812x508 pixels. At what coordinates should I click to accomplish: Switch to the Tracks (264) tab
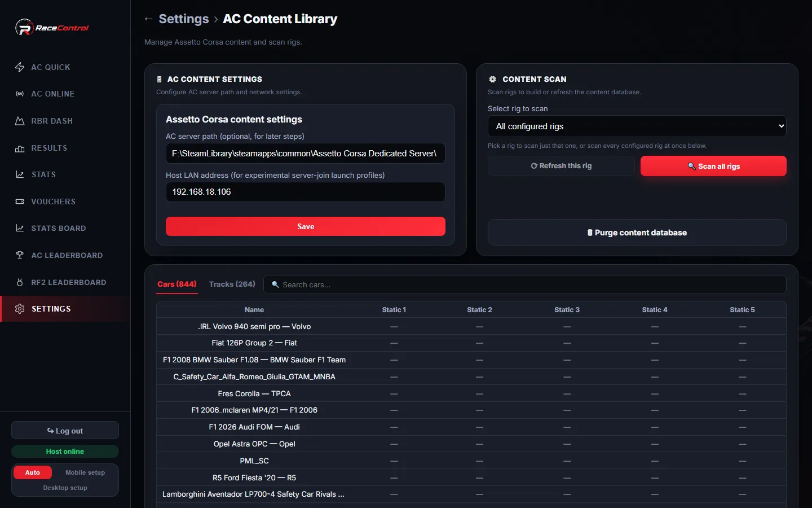[232, 284]
